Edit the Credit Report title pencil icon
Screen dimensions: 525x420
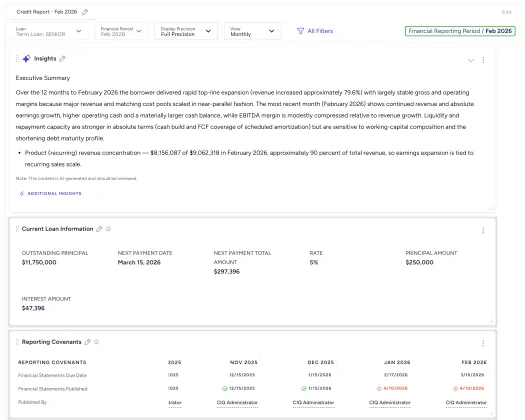[x=85, y=12]
